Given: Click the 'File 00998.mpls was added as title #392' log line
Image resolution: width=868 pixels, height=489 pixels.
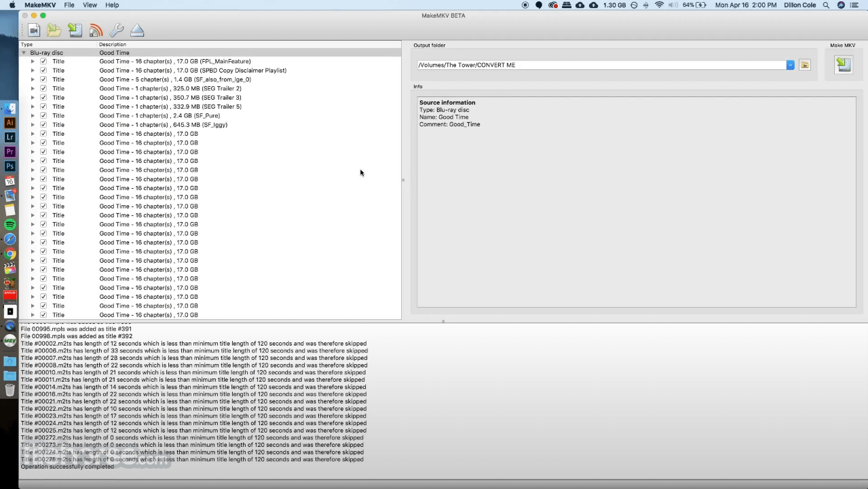Looking at the screenshot, I should (77, 336).
